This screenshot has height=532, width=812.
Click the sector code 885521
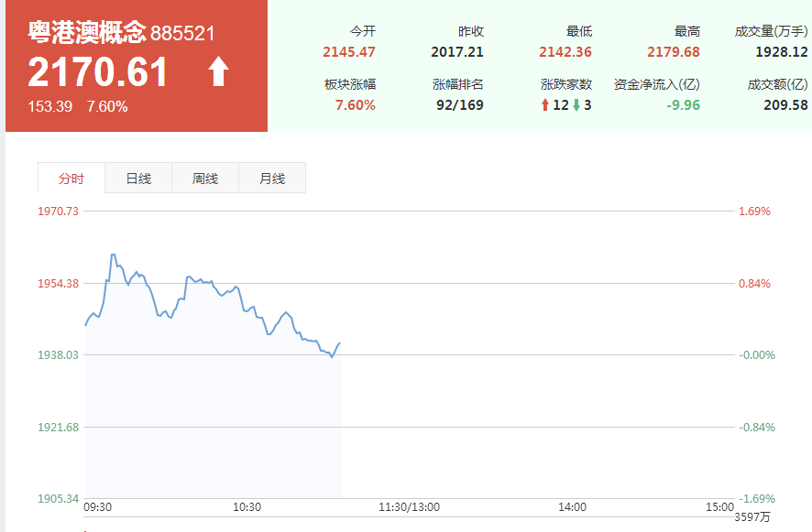point(182,34)
